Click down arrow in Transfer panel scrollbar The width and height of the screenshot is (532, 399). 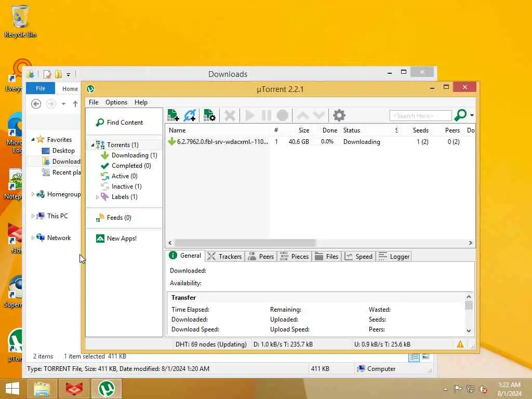coord(469,331)
